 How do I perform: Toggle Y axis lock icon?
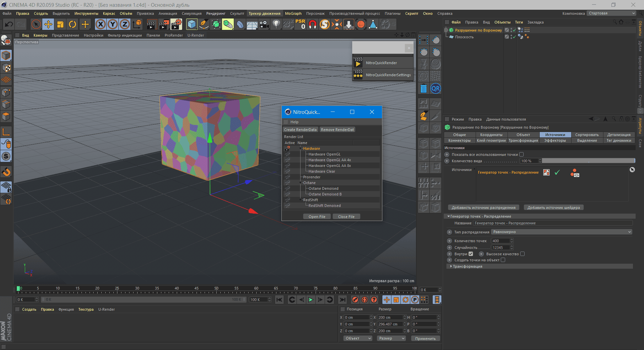[x=113, y=24]
